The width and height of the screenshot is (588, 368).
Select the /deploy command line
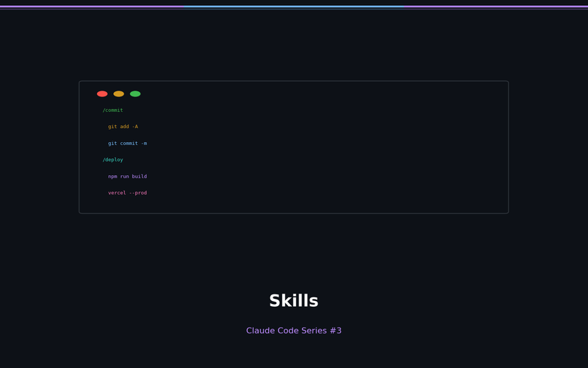point(113,160)
